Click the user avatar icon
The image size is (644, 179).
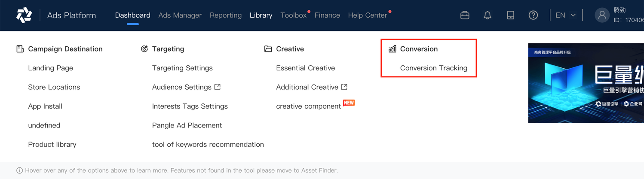coord(602,15)
